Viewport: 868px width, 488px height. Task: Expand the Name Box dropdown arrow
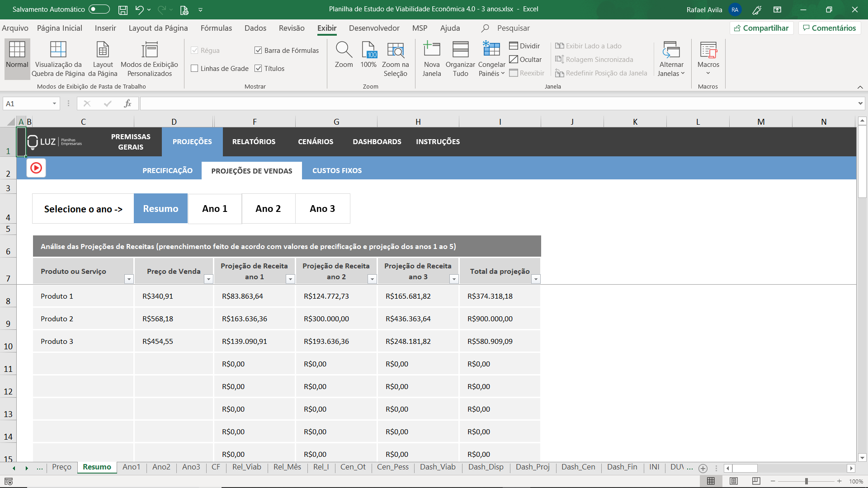point(54,104)
